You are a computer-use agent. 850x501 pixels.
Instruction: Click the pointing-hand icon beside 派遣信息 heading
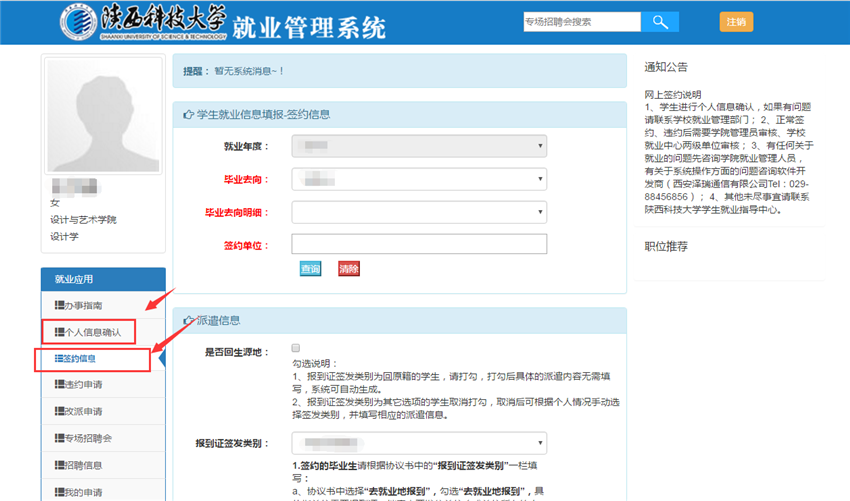coord(188,321)
